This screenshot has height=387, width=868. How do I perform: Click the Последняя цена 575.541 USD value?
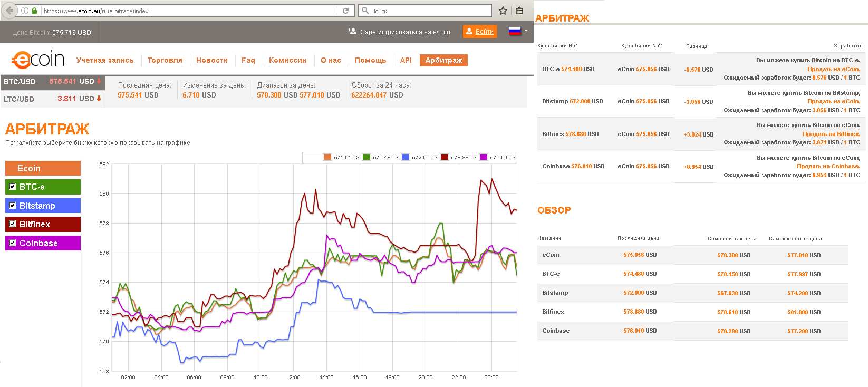[138, 95]
